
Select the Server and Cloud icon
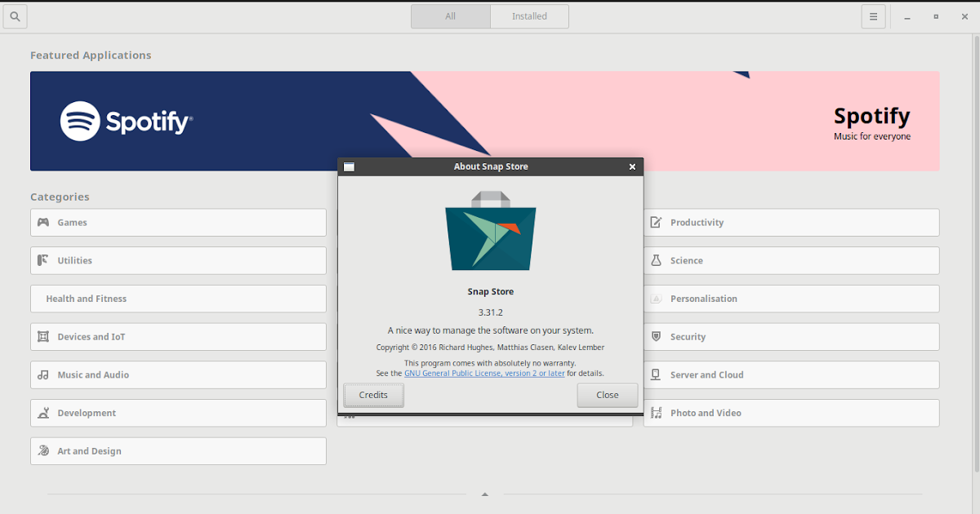tap(657, 374)
